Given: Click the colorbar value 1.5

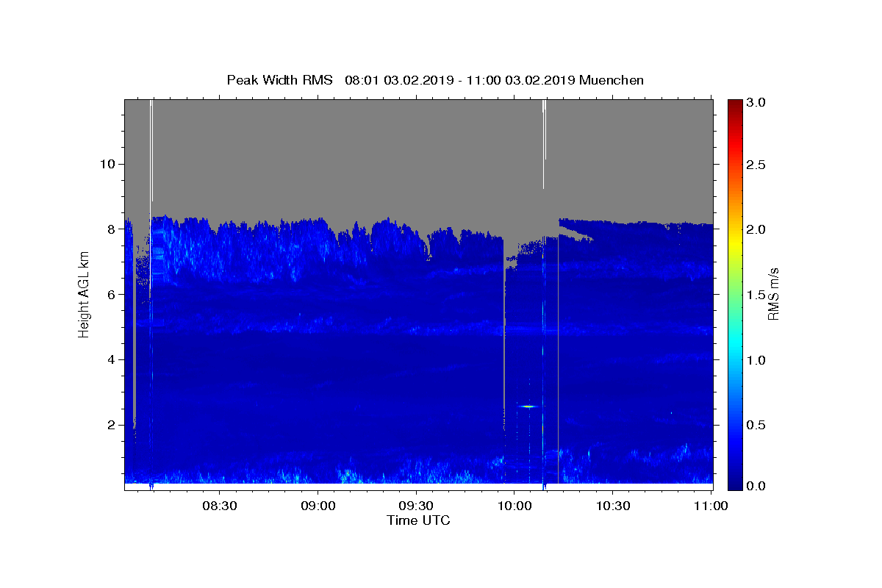Looking at the screenshot, I should point(757,295).
